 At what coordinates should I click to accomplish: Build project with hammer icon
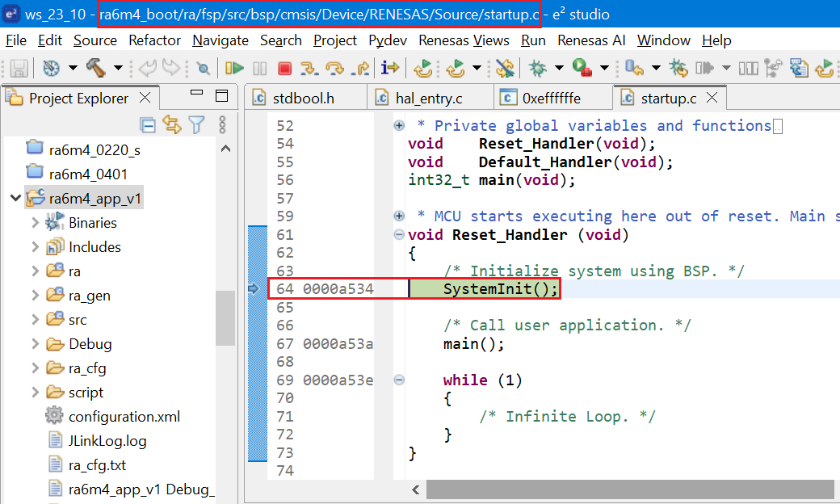point(95,68)
